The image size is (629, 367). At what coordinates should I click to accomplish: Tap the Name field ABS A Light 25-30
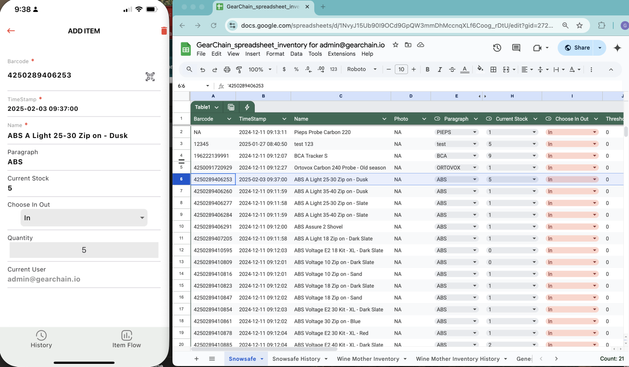click(67, 136)
